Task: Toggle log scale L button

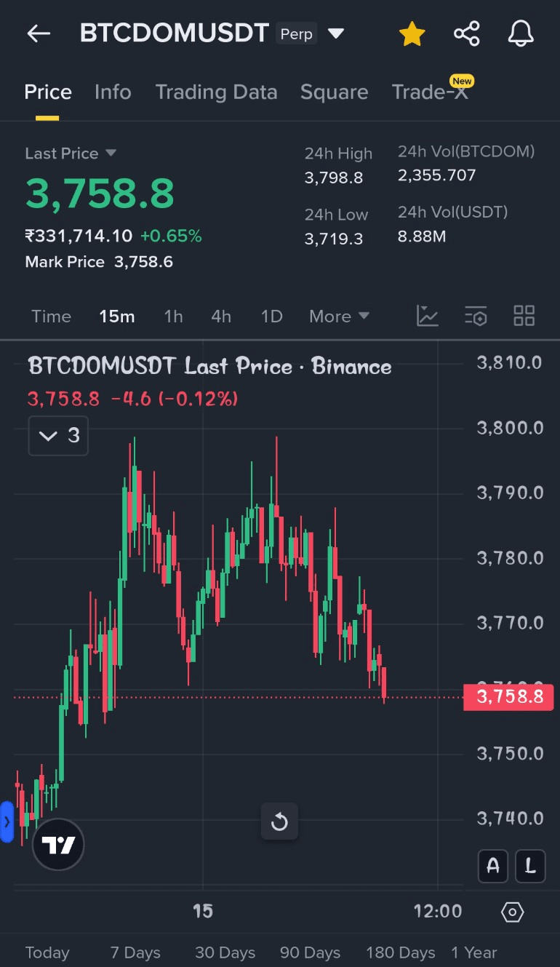Action: [x=530, y=866]
